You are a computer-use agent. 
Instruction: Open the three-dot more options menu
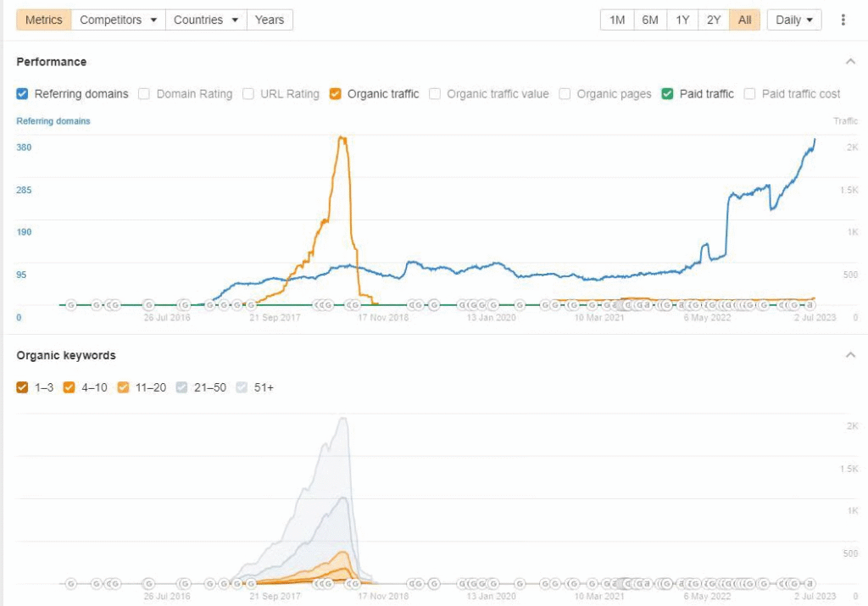pyautogui.click(x=843, y=19)
